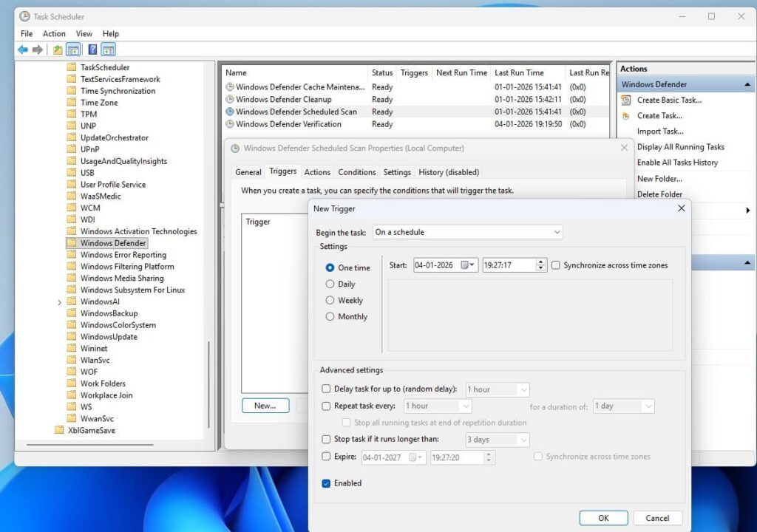Image resolution: width=757 pixels, height=532 pixels.
Task: Click the TPM folder icon
Action: [x=72, y=114]
